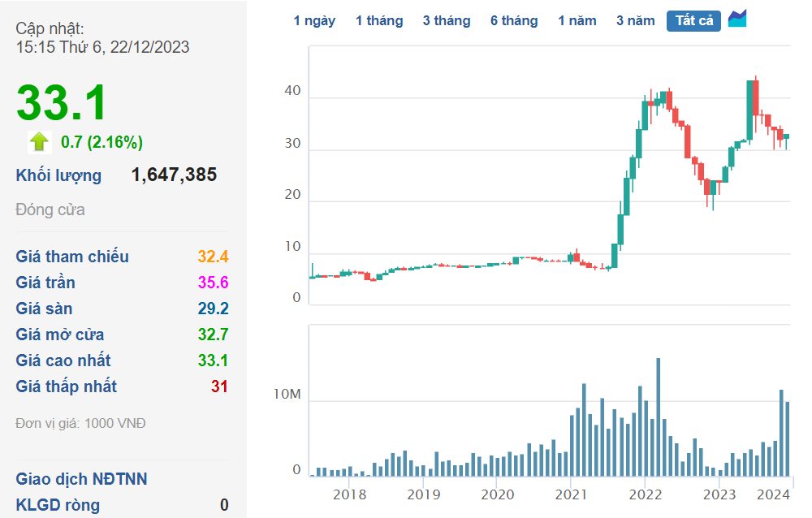Click the green up arrow price indicator

pos(39,142)
